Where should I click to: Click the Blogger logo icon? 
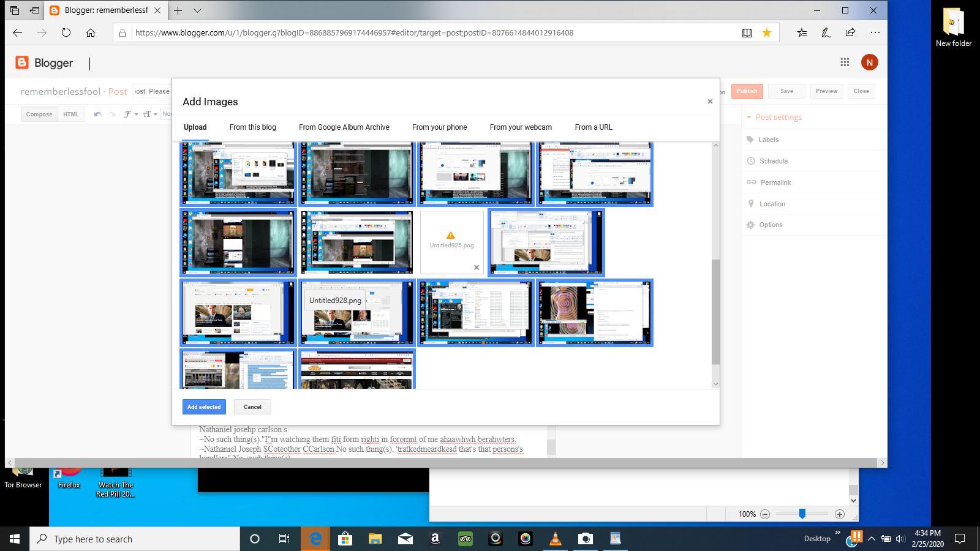[22, 62]
